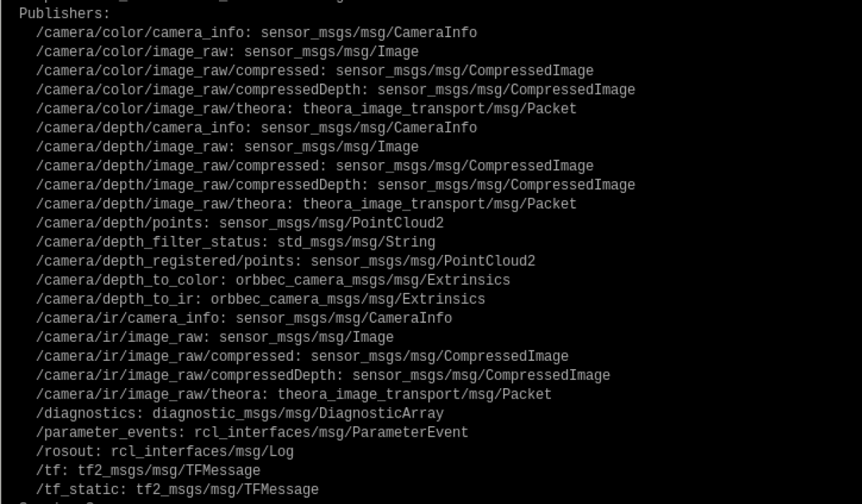862x504 pixels.
Task: Click the /camera/color/image_raw/theora Packet line
Action: [x=306, y=108]
